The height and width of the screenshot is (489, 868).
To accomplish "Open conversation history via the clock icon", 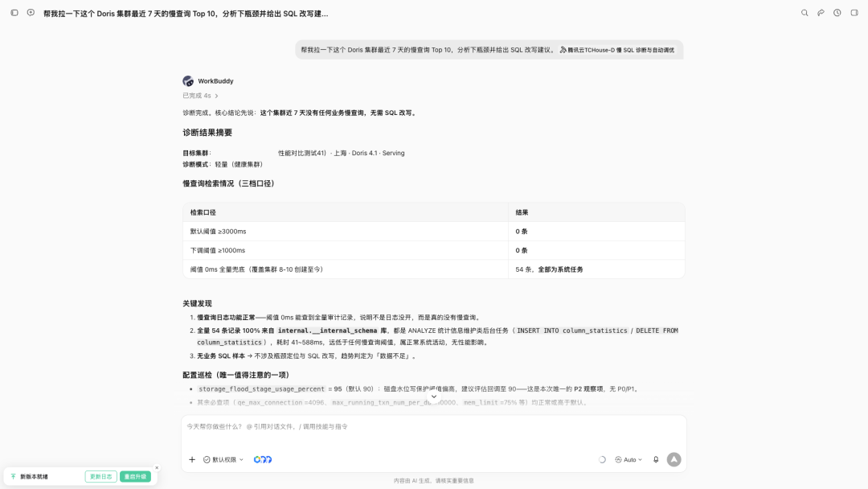I will pos(837,13).
